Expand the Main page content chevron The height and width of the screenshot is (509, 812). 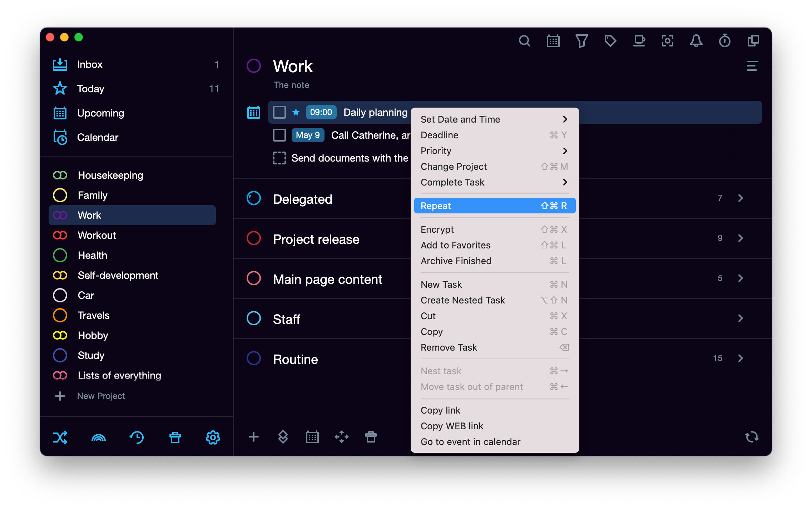741,278
